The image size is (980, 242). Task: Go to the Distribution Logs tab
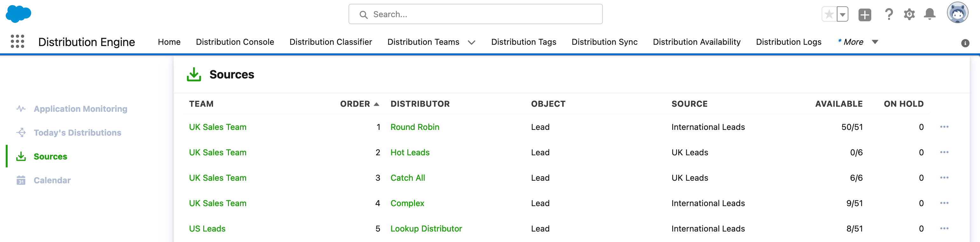click(789, 42)
